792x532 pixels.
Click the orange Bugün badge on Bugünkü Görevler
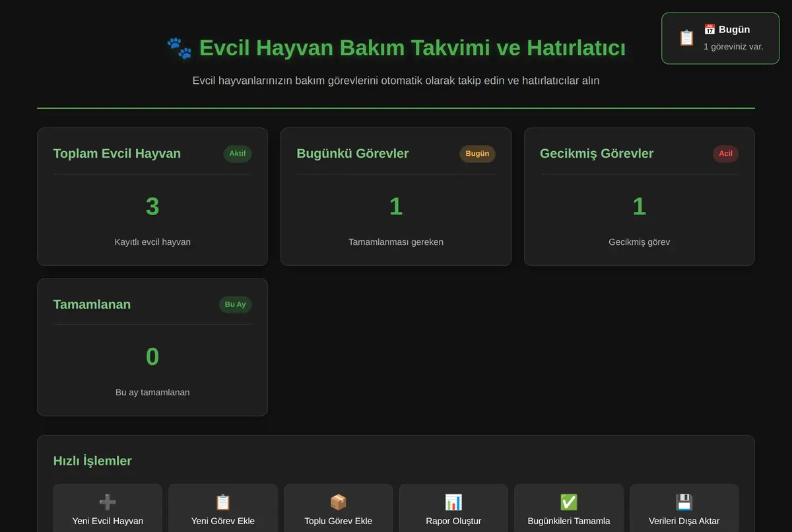coord(477,154)
